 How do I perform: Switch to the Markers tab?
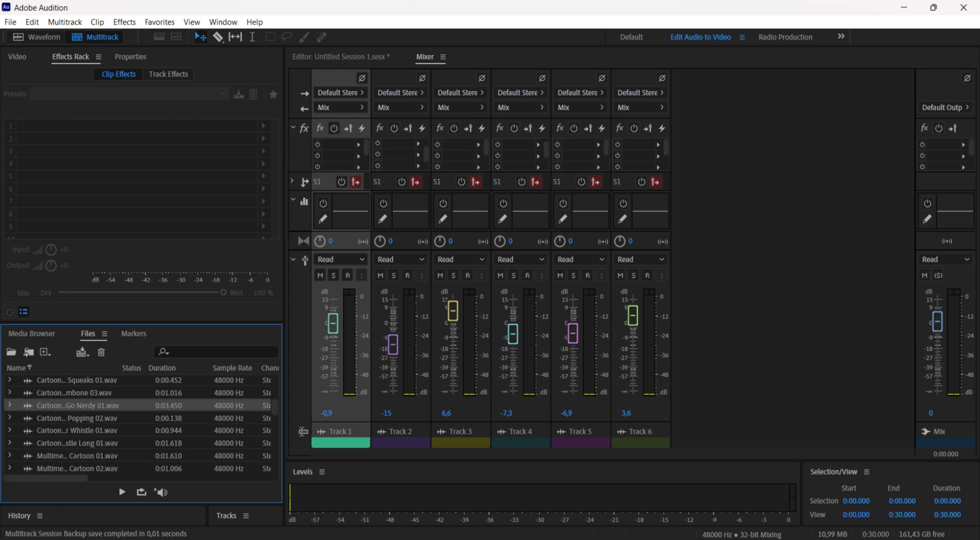pyautogui.click(x=134, y=334)
